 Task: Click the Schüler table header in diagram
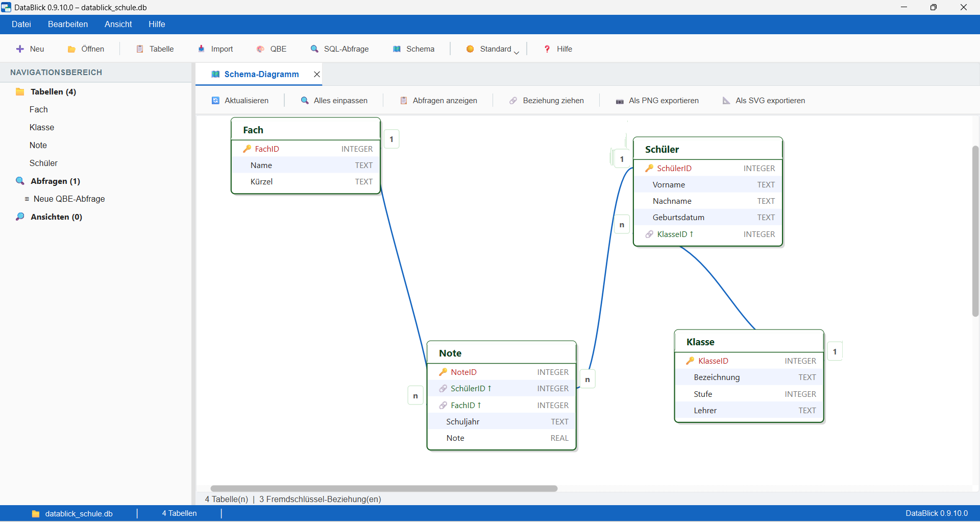click(x=708, y=149)
